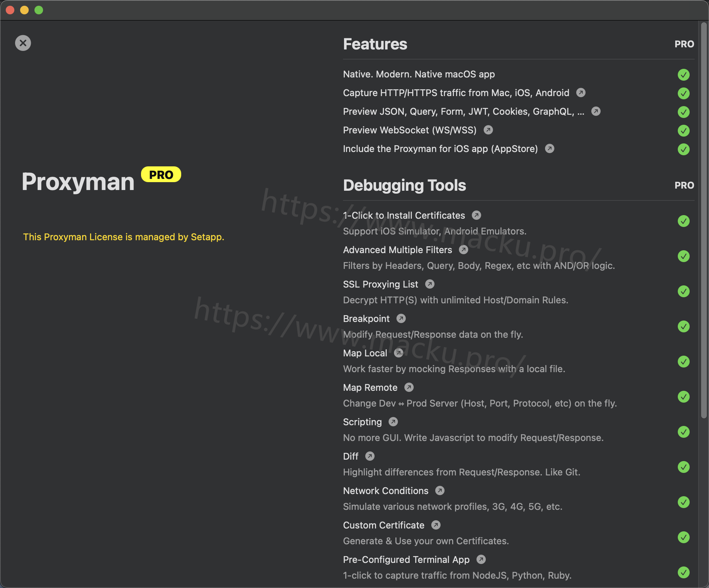Click the Diff feature title
Image resolution: width=709 pixels, height=588 pixels.
pos(351,456)
